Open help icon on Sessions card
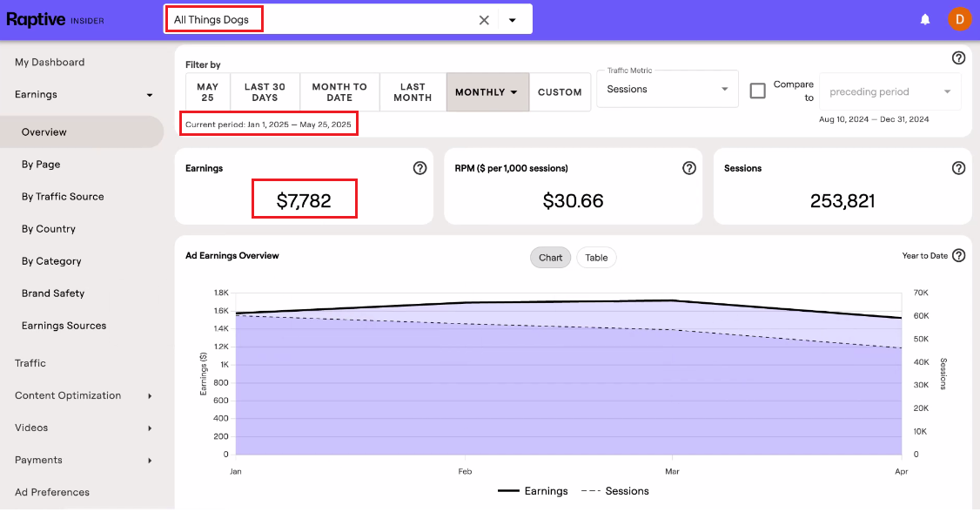The width and height of the screenshot is (980, 519). (x=958, y=168)
